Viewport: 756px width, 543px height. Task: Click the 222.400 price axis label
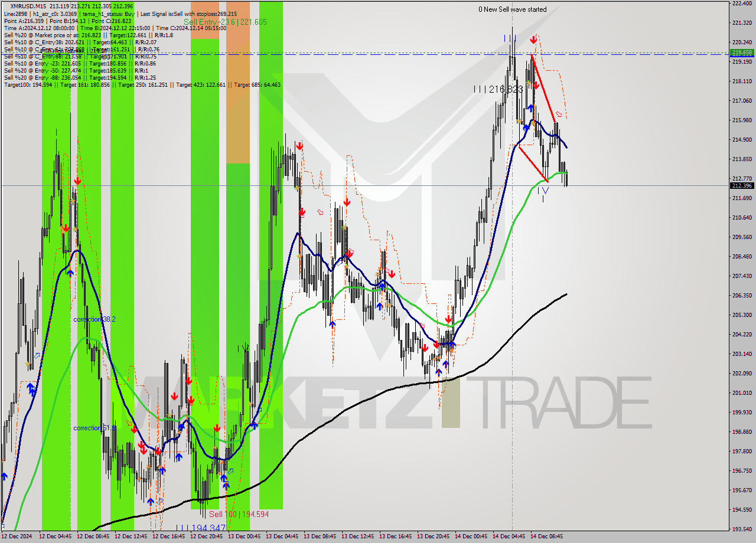tap(742, 4)
